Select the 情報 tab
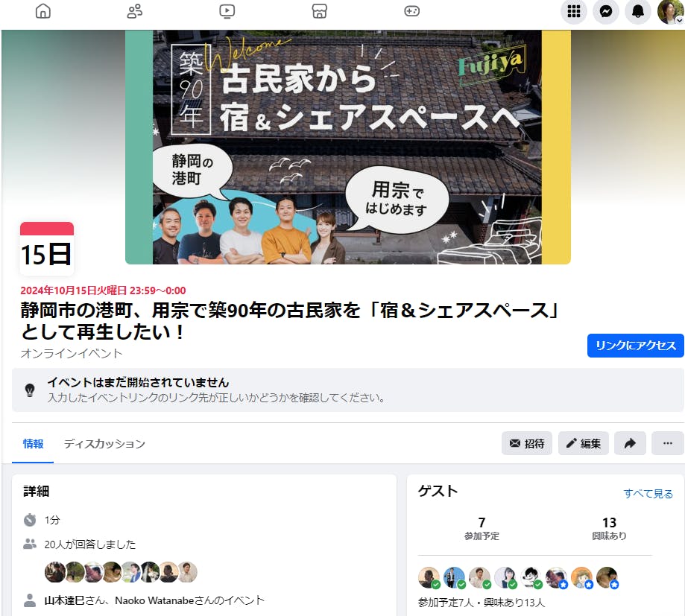This screenshot has width=685, height=616. coord(33,444)
